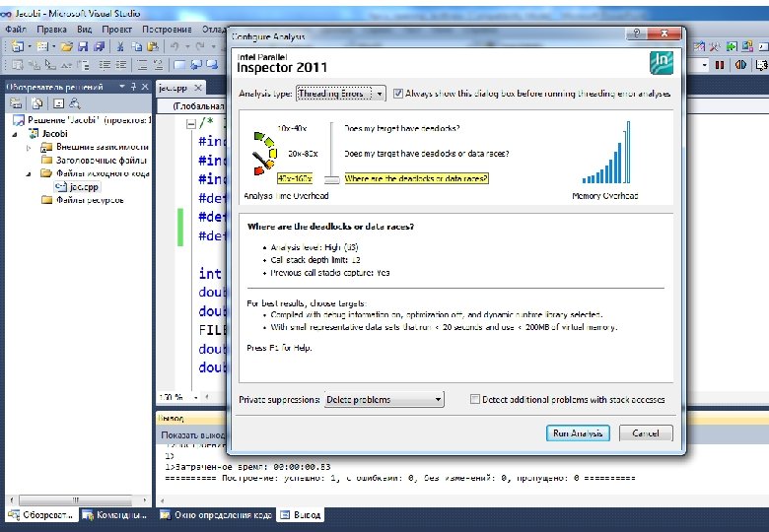769x532 pixels.
Task: Open the Undo history dropdown arrow
Action: pyautogui.click(x=187, y=46)
